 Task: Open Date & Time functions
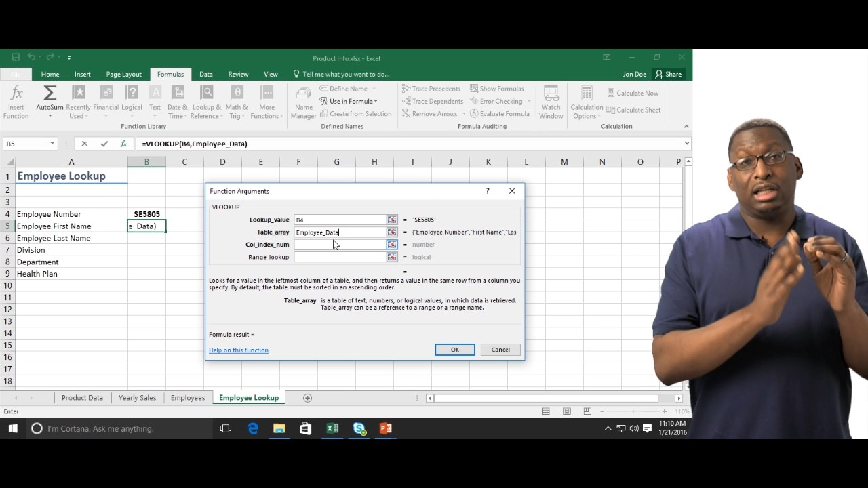pyautogui.click(x=178, y=102)
